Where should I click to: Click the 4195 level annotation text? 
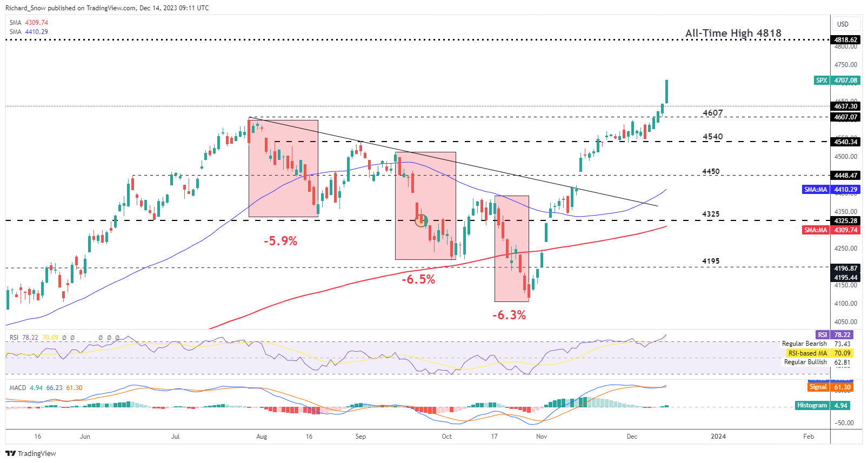click(711, 261)
